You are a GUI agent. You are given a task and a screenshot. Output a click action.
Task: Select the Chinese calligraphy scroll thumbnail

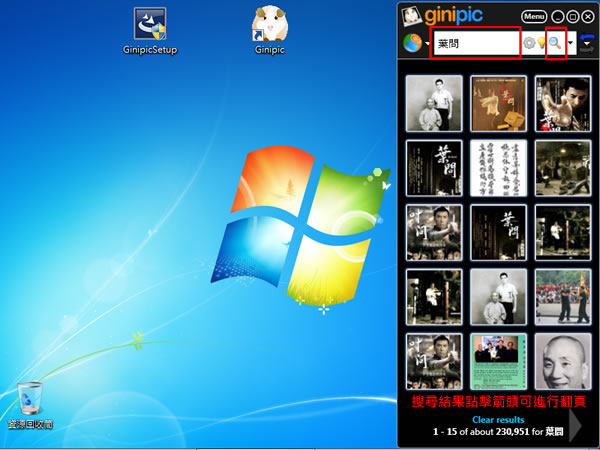pyautogui.click(x=498, y=168)
